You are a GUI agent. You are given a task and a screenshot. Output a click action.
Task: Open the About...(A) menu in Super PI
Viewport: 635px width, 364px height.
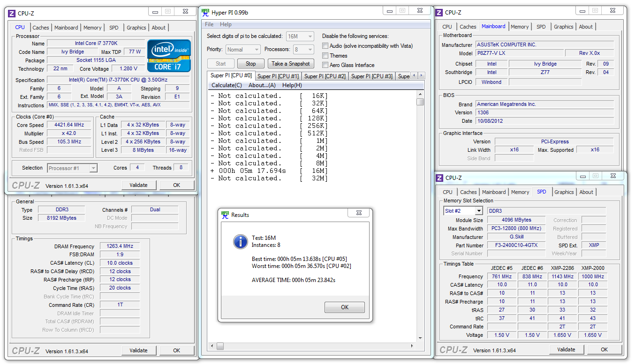(x=262, y=85)
